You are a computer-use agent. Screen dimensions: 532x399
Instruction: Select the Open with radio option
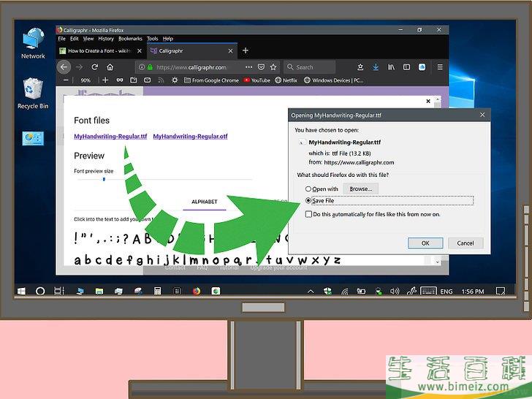pyautogui.click(x=308, y=189)
